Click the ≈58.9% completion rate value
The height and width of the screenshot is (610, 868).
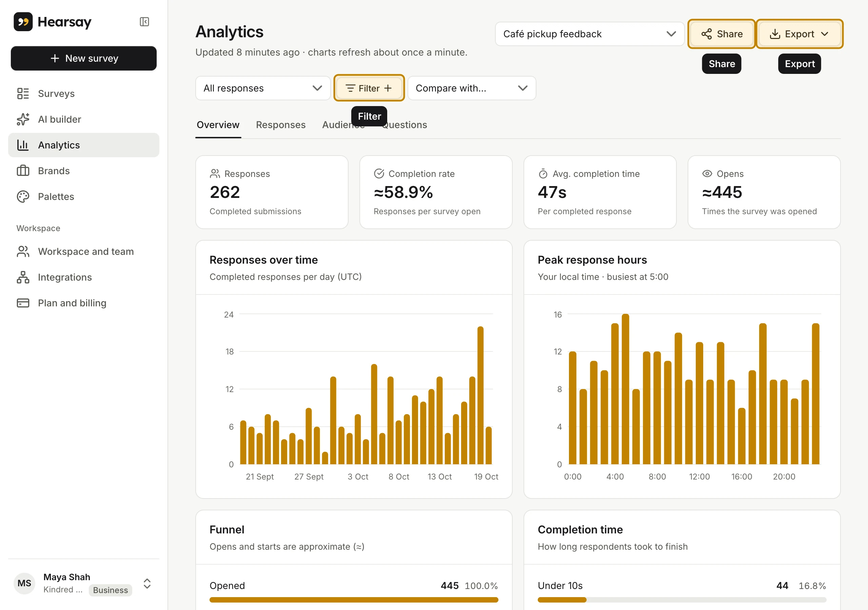coord(403,192)
